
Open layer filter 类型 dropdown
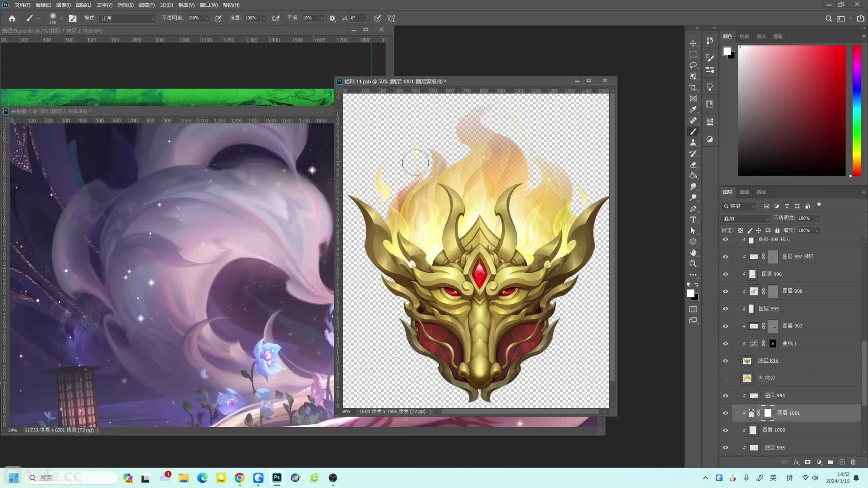[739, 206]
